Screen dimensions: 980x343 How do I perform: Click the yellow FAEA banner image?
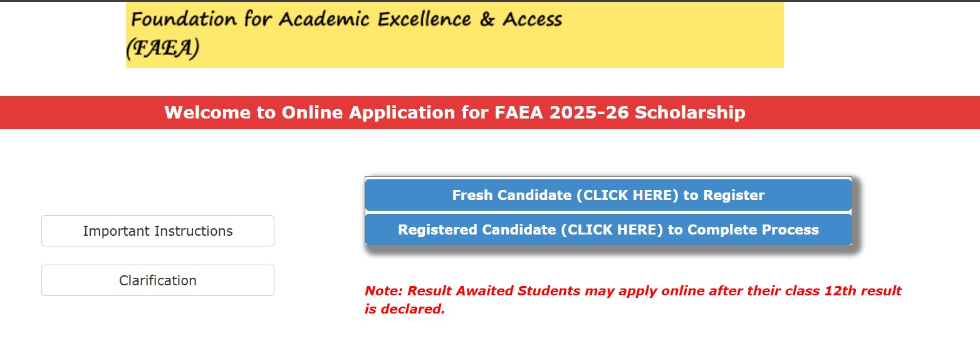(455, 34)
